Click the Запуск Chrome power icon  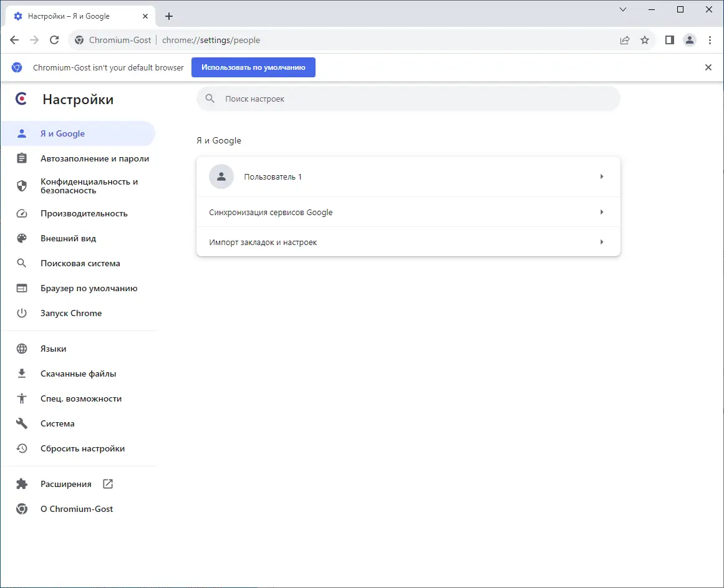(x=22, y=313)
